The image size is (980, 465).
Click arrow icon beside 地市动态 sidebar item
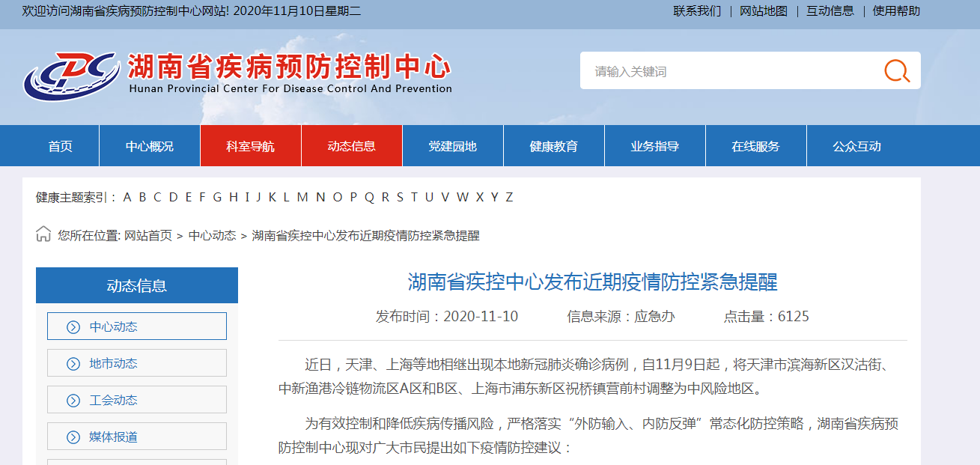point(73,364)
